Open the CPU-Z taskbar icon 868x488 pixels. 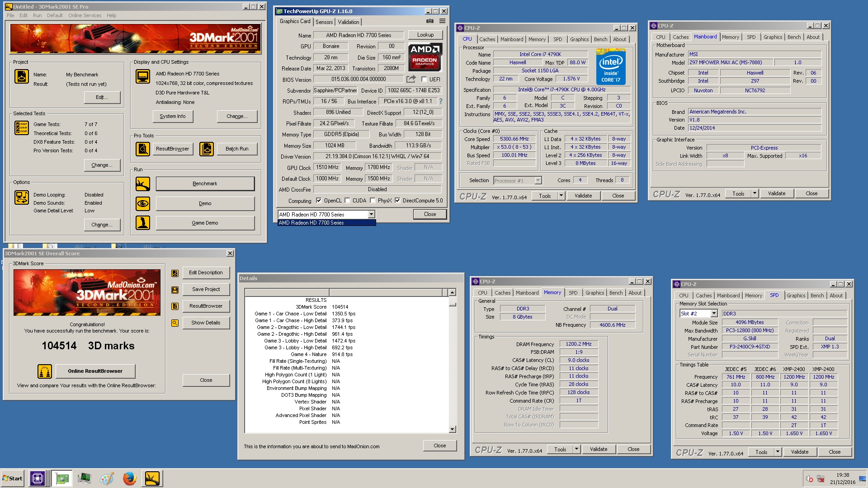coord(37,479)
